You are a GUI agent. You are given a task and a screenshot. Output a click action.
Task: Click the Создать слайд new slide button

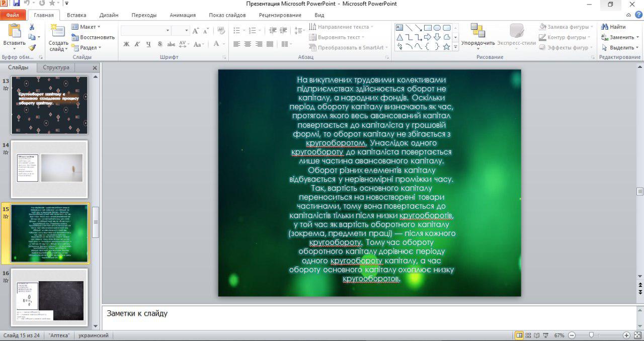tap(58, 38)
